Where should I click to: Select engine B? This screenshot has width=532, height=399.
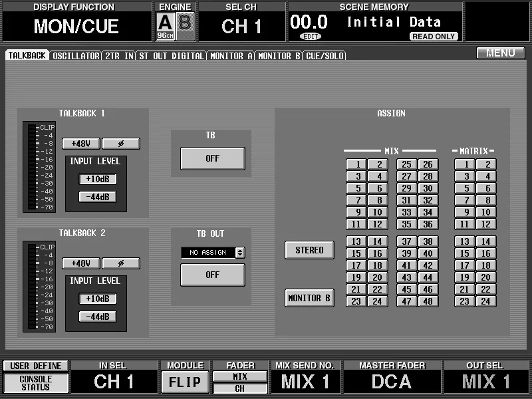coord(186,26)
